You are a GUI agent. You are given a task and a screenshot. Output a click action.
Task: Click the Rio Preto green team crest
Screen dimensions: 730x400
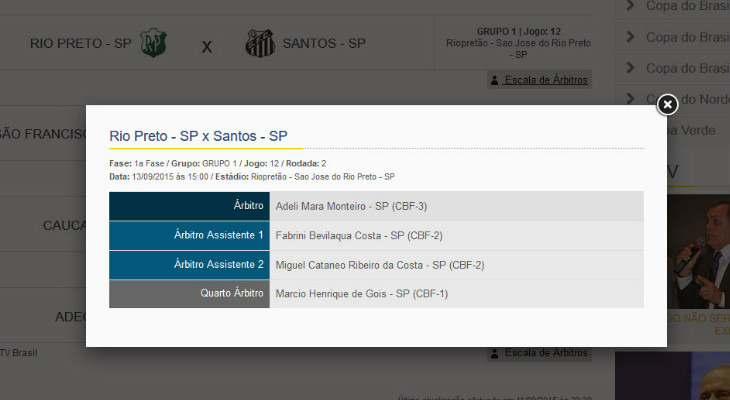pyautogui.click(x=154, y=44)
